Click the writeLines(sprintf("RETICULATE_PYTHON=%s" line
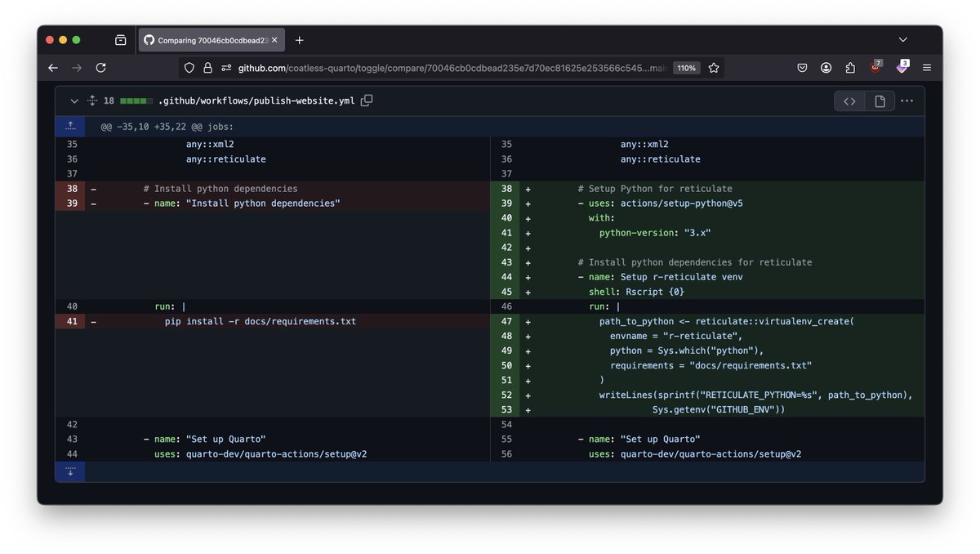The width and height of the screenshot is (980, 554). click(756, 395)
